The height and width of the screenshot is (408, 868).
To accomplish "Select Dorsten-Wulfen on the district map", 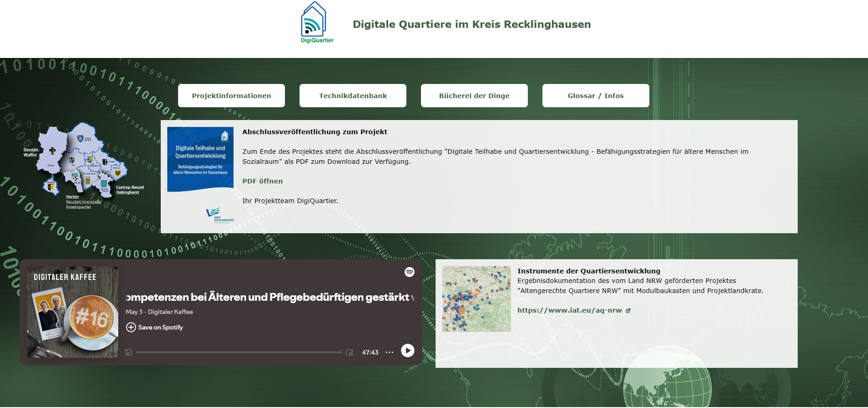I will click(x=31, y=152).
